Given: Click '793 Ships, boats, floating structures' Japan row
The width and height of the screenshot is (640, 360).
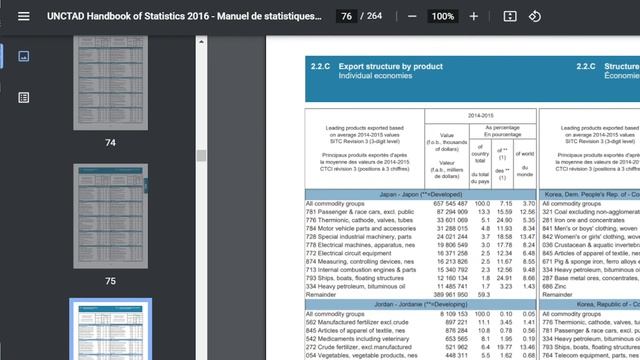Looking at the screenshot, I should coord(420,278).
